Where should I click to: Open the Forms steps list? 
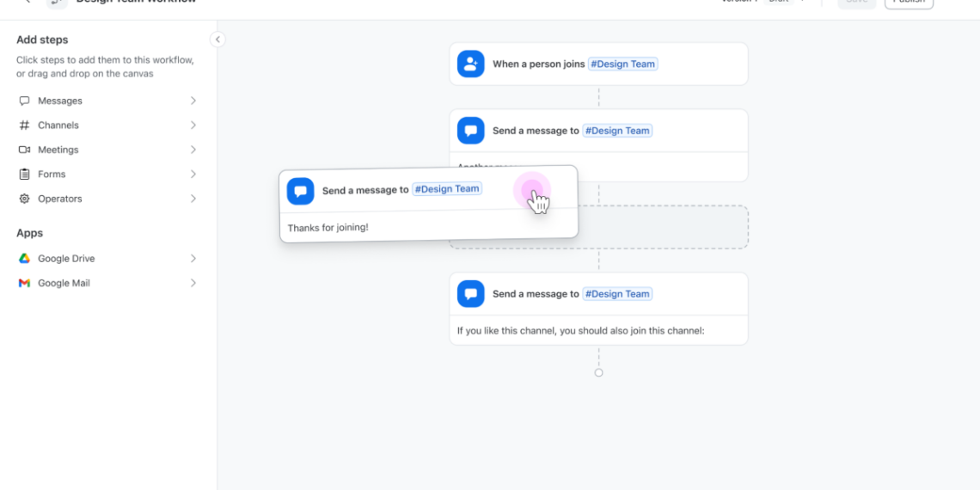tap(52, 175)
